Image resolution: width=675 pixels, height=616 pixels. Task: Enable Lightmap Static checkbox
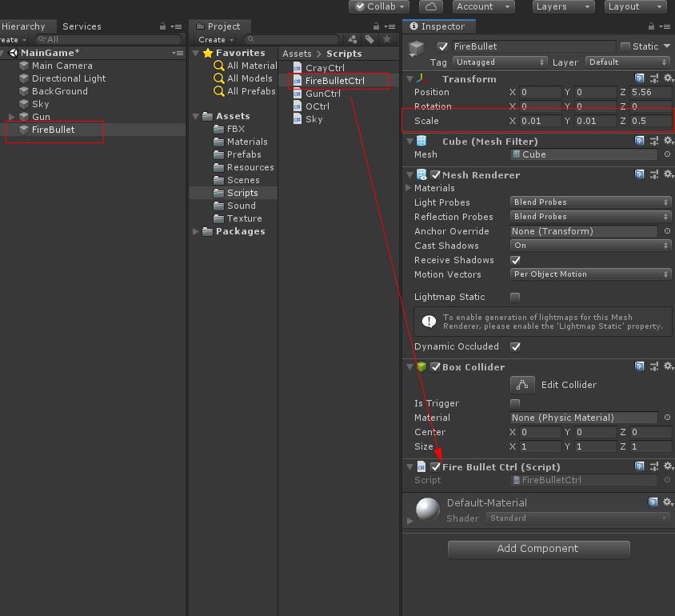515,297
